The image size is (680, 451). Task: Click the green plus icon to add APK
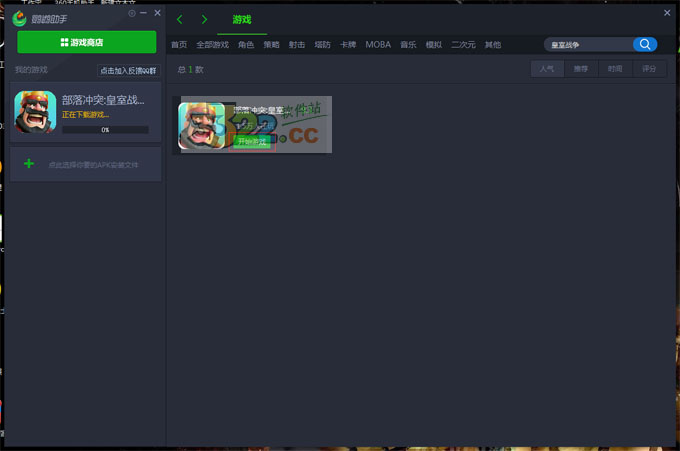(x=29, y=163)
